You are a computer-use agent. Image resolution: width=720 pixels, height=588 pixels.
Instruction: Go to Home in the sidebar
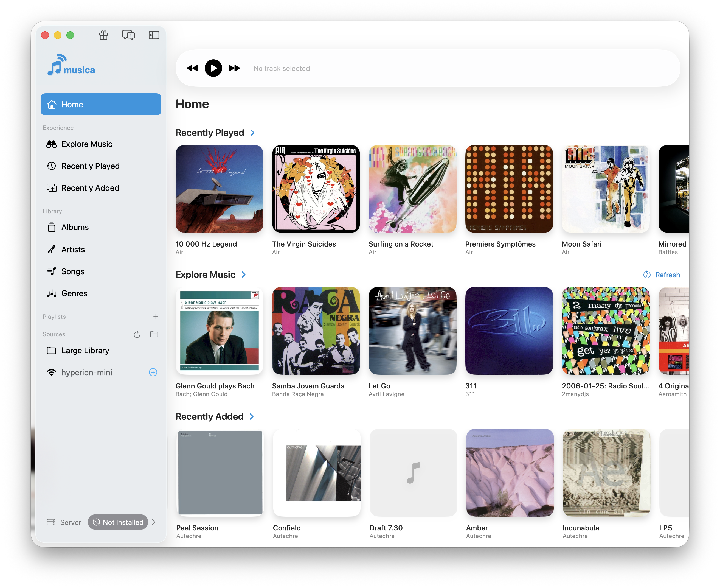click(x=101, y=104)
